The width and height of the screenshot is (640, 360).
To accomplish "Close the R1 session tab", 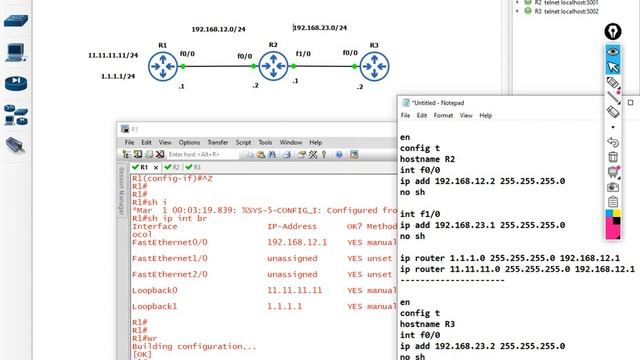I will coord(156,167).
